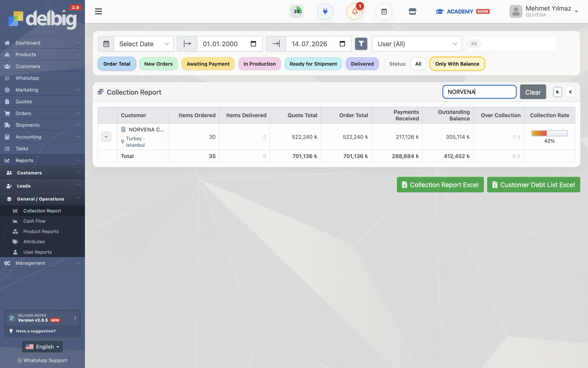Open Product Reports in sidebar
The height and width of the screenshot is (368, 588).
coord(41,231)
